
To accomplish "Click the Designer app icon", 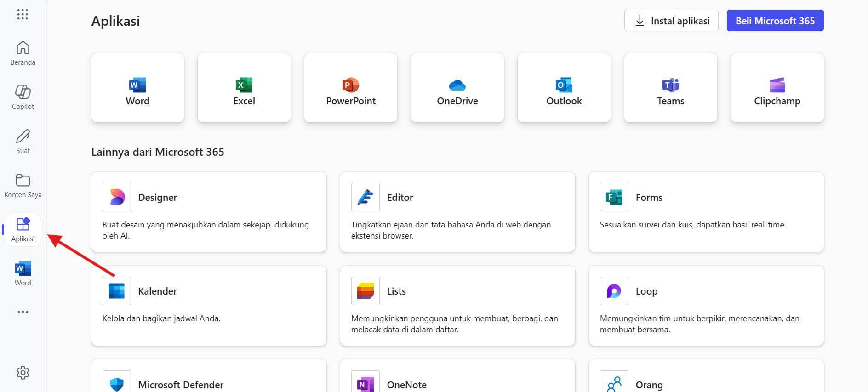I will tap(117, 197).
